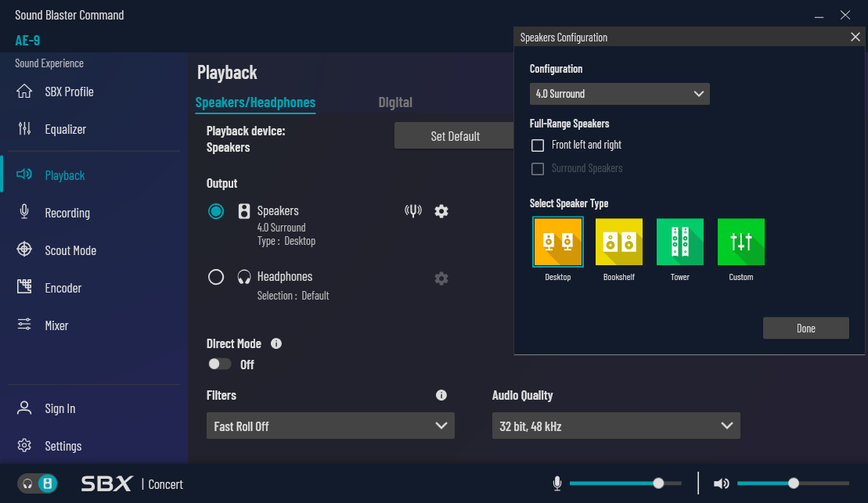Click the microphone volume slider handle

pos(658,483)
